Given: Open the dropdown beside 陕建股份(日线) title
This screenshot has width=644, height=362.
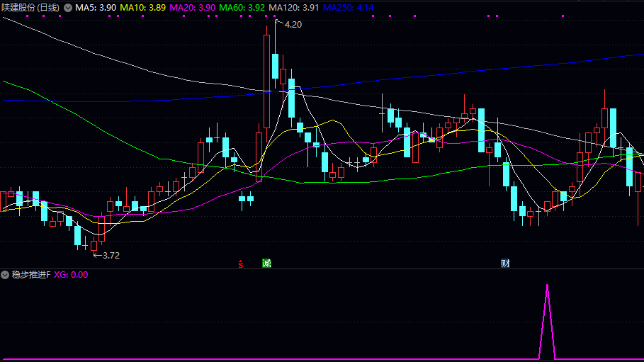Looking at the screenshot, I should pos(67,7).
